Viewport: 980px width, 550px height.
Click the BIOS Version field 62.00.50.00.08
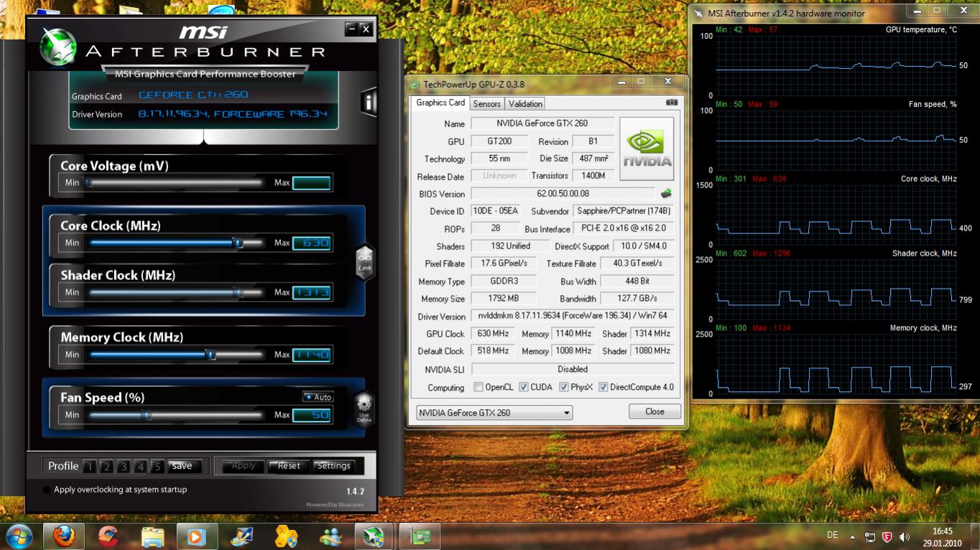[563, 194]
